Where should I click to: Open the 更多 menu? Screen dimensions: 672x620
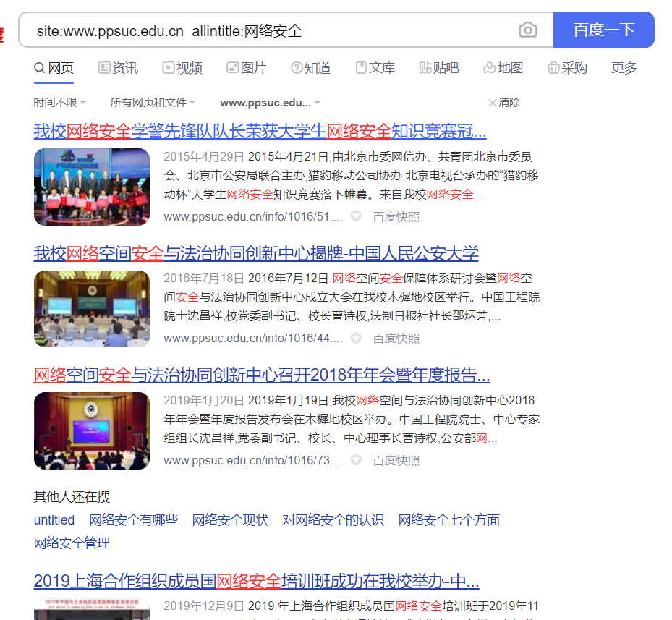tap(624, 68)
